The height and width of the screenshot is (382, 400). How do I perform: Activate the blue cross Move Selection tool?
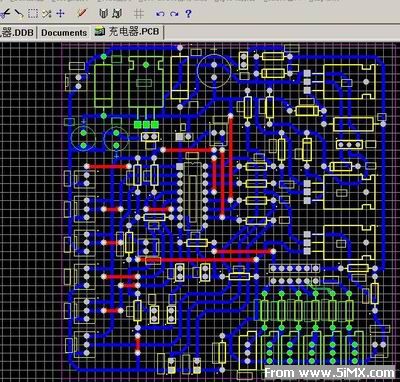point(60,14)
